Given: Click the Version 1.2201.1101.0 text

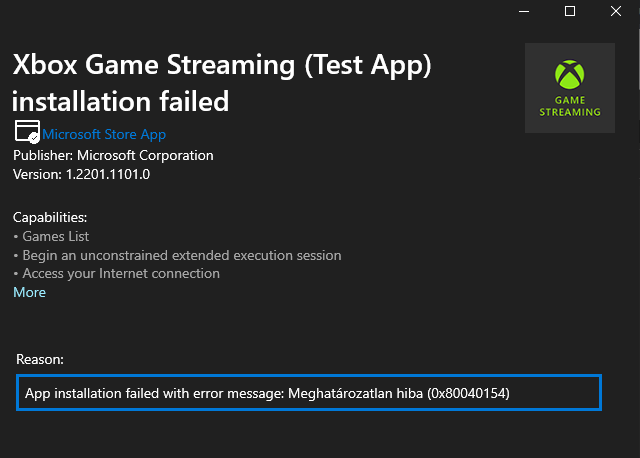Looking at the screenshot, I should [81, 174].
